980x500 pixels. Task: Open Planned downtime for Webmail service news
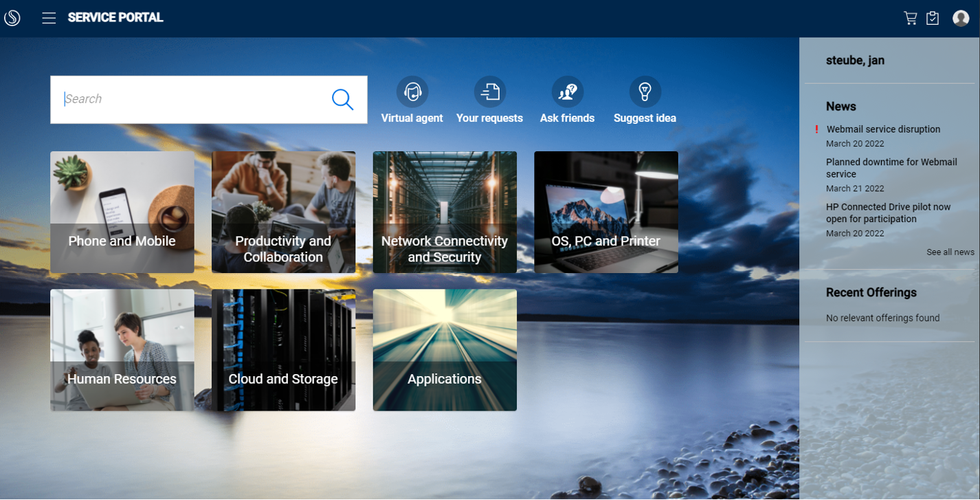891,168
